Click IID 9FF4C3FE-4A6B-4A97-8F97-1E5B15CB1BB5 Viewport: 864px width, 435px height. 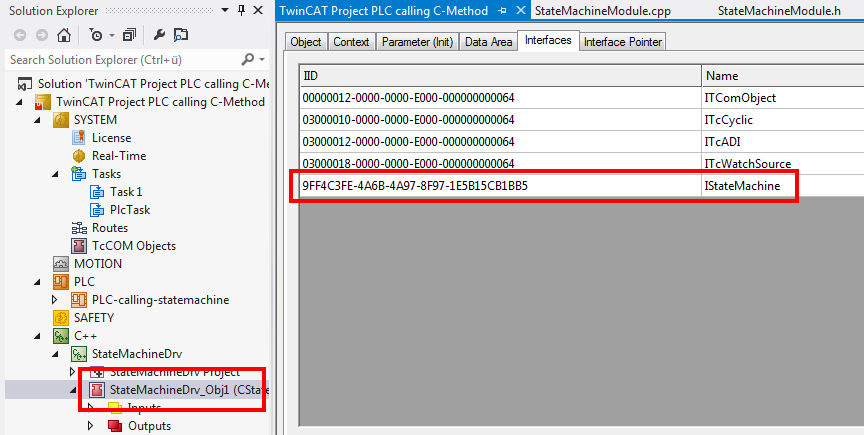(415, 186)
